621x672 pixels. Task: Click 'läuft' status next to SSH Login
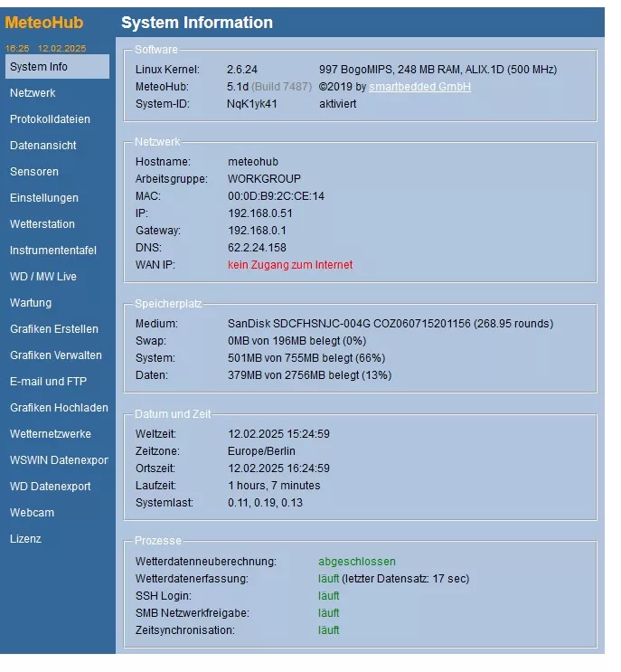(x=328, y=596)
